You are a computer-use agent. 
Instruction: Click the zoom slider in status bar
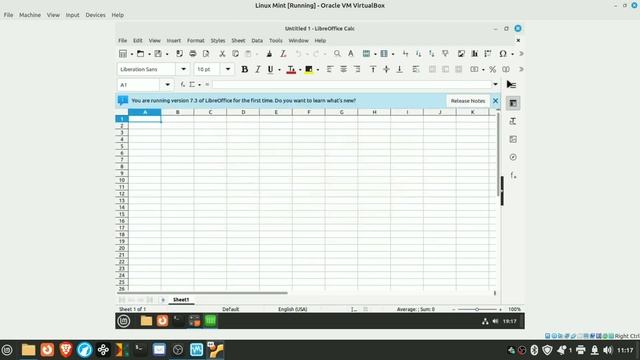(477, 309)
